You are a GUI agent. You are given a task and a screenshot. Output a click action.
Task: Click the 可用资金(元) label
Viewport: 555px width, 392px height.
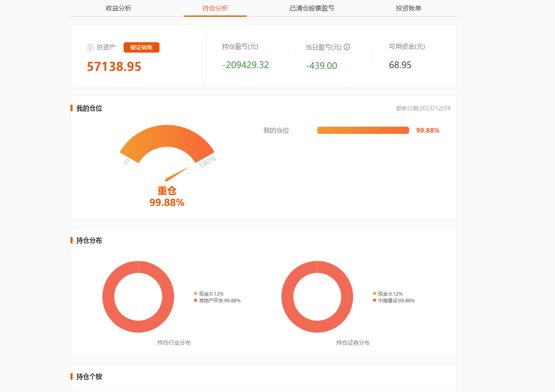(x=407, y=47)
